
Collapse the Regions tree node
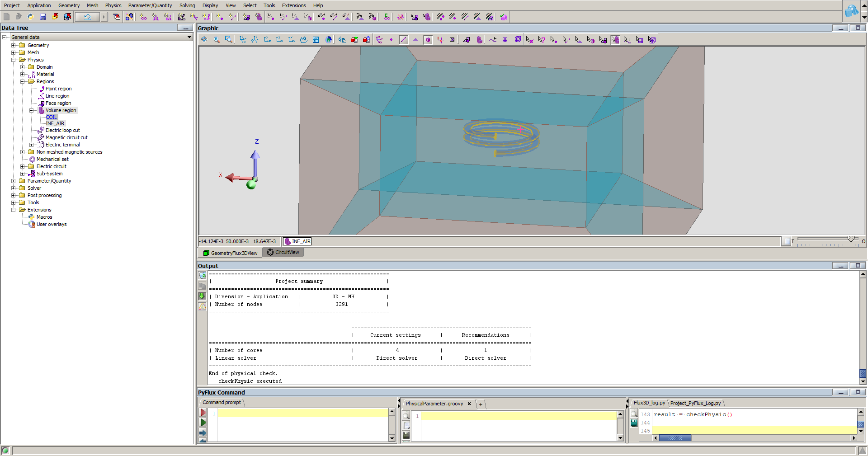coord(22,81)
